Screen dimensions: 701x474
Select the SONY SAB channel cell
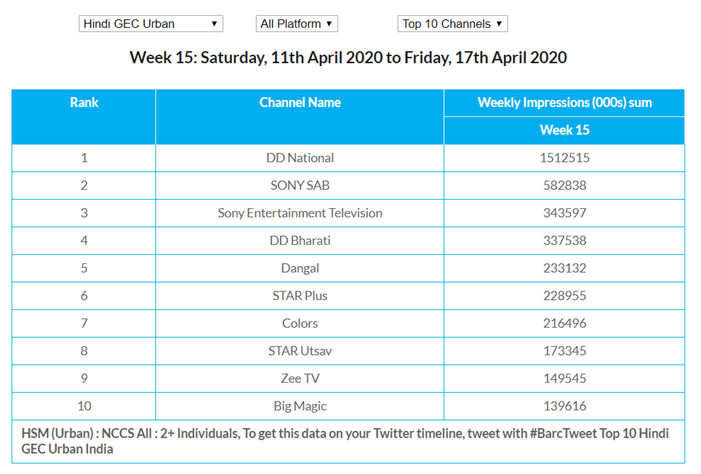[x=300, y=185]
